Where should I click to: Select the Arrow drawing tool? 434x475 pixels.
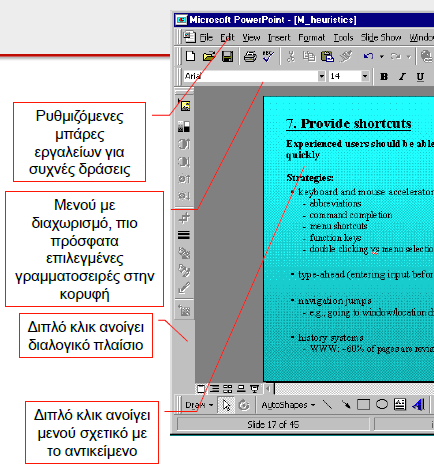(346, 405)
